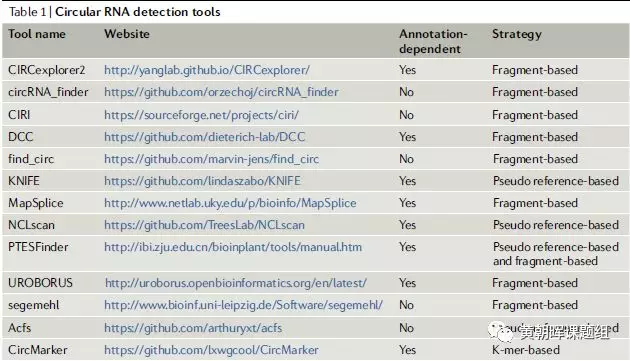
Task: Click the Website column header
Action: click(127, 34)
